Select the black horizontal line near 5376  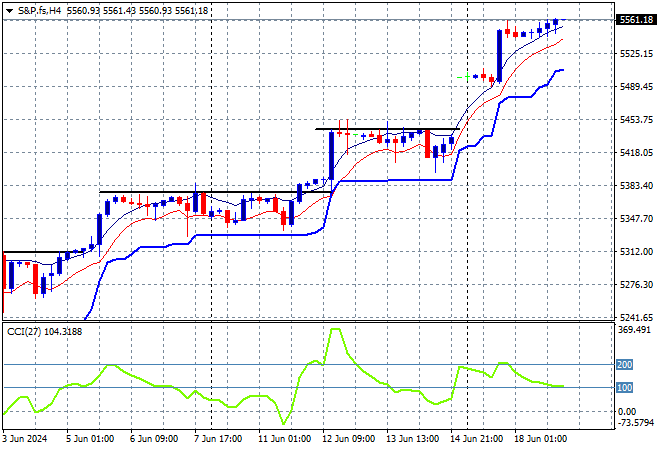215,192
